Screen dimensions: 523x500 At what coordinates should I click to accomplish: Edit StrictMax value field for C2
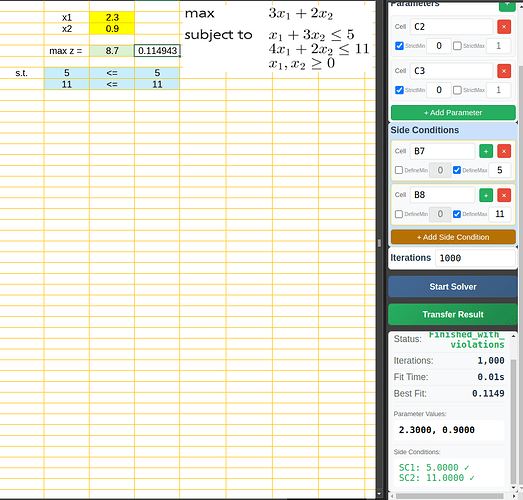498,46
